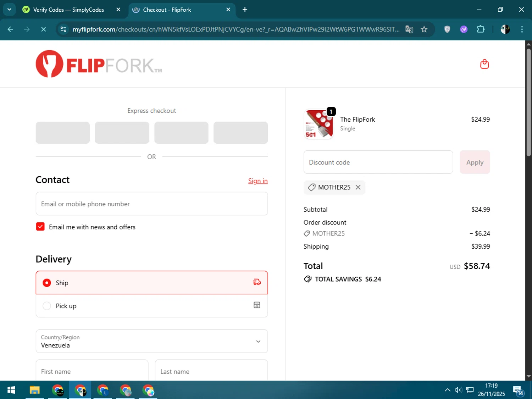Remove the MOTHER25 discount tag
The height and width of the screenshot is (399, 532).
358,187
